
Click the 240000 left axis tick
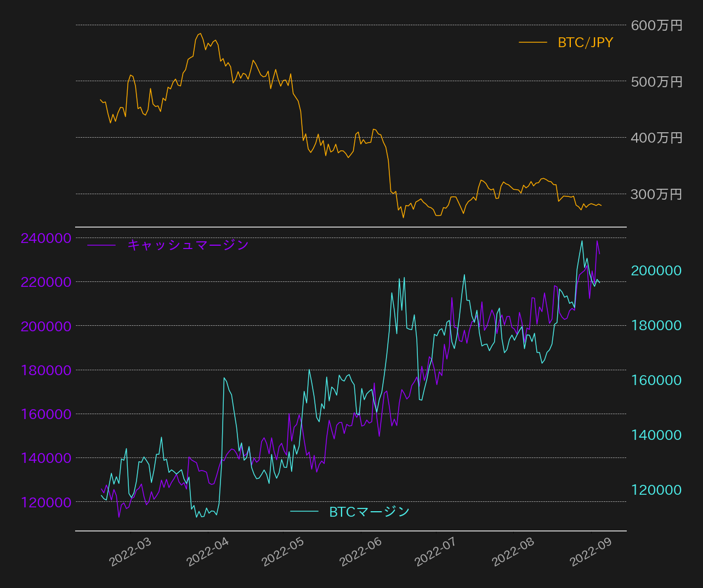[x=46, y=238]
